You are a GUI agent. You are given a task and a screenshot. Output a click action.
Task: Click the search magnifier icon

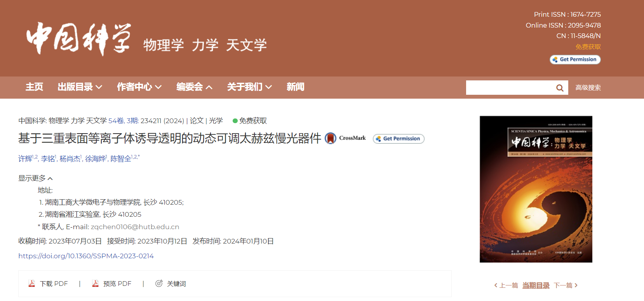560,88
